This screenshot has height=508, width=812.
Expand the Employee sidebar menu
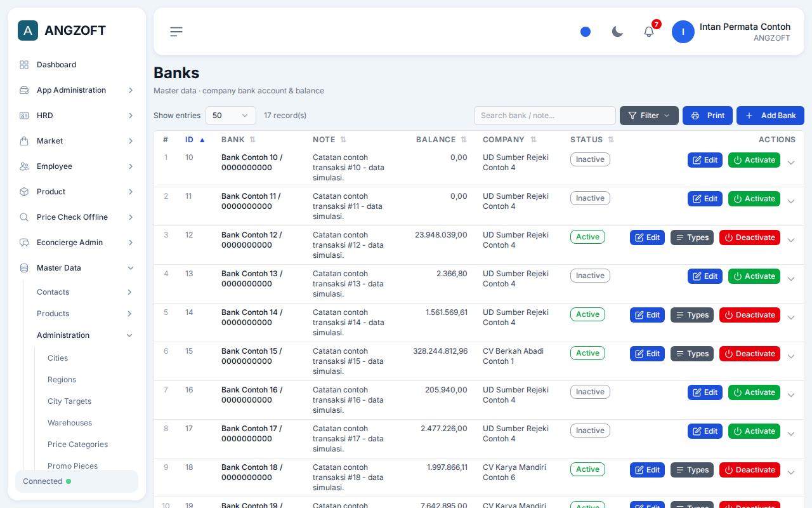77,166
